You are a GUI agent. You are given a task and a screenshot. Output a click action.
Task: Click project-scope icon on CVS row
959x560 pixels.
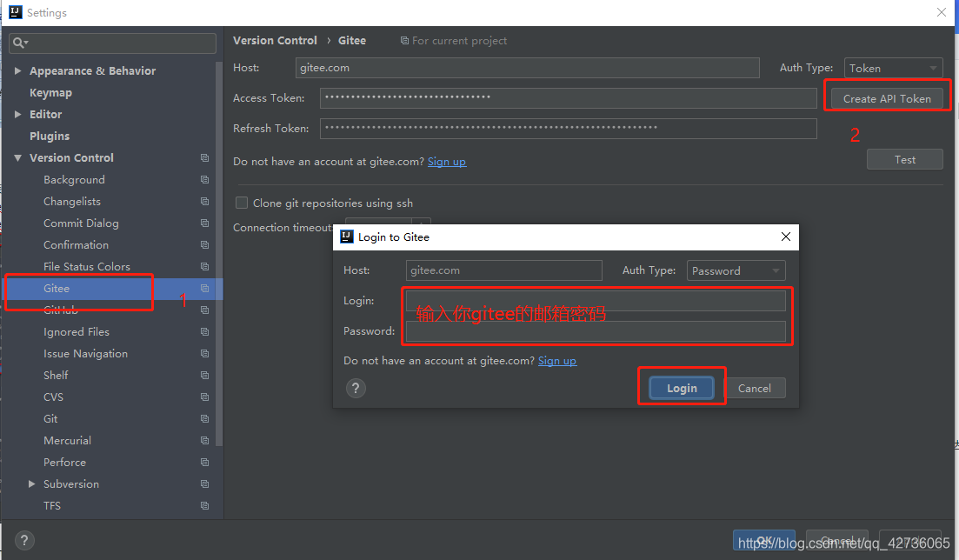[x=205, y=397]
